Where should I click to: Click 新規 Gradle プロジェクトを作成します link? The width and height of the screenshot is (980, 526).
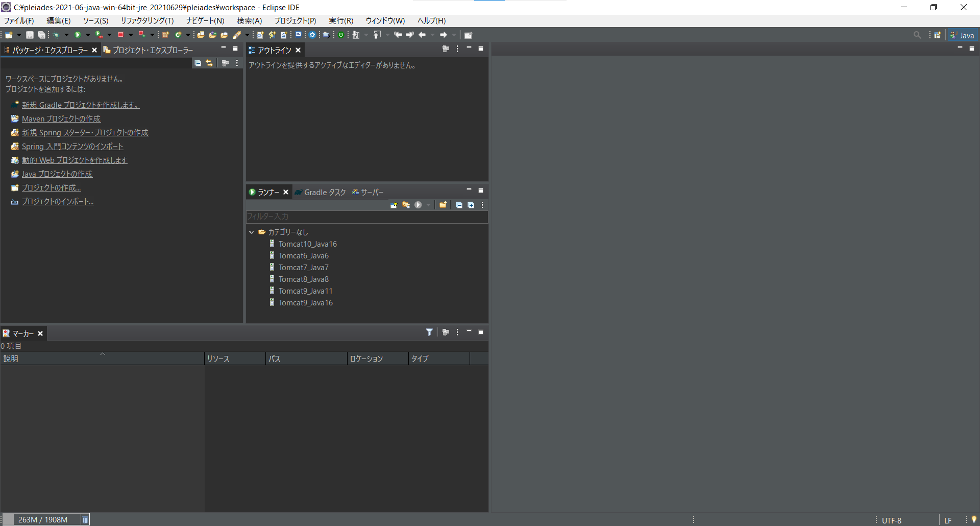coord(81,105)
